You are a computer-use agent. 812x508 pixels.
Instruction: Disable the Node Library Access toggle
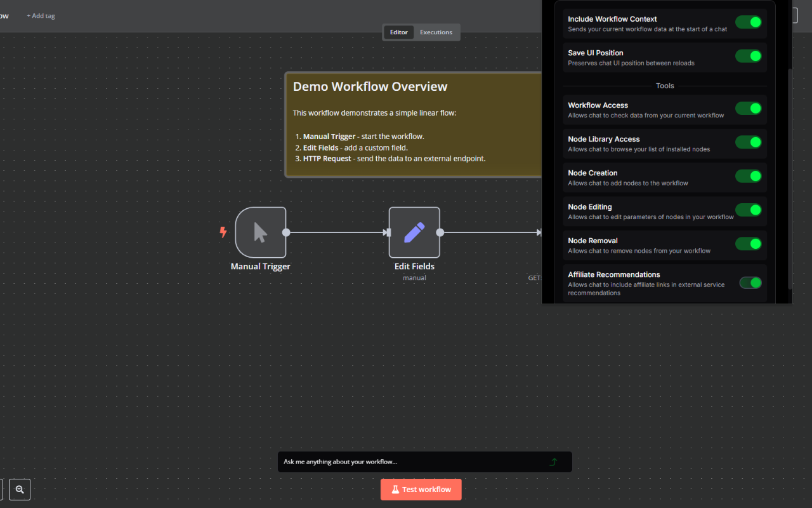[749, 142]
